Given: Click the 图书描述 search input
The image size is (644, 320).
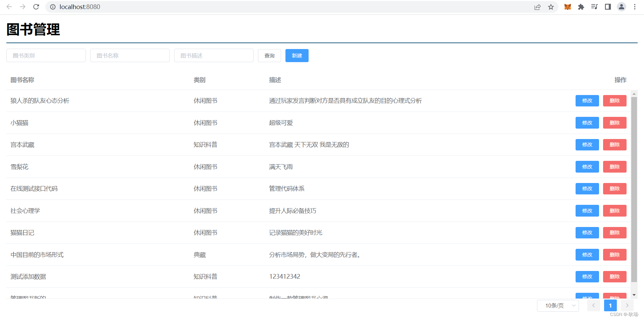Looking at the screenshot, I should point(214,55).
